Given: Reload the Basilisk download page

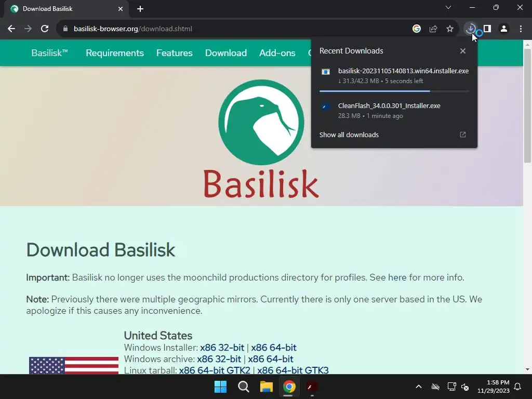Looking at the screenshot, I should pyautogui.click(x=45, y=29).
